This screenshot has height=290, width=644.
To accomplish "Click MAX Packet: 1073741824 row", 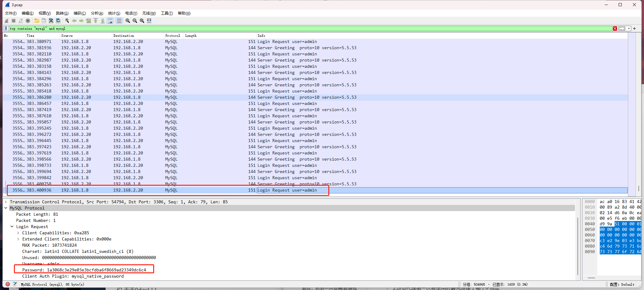I will 50,245.
